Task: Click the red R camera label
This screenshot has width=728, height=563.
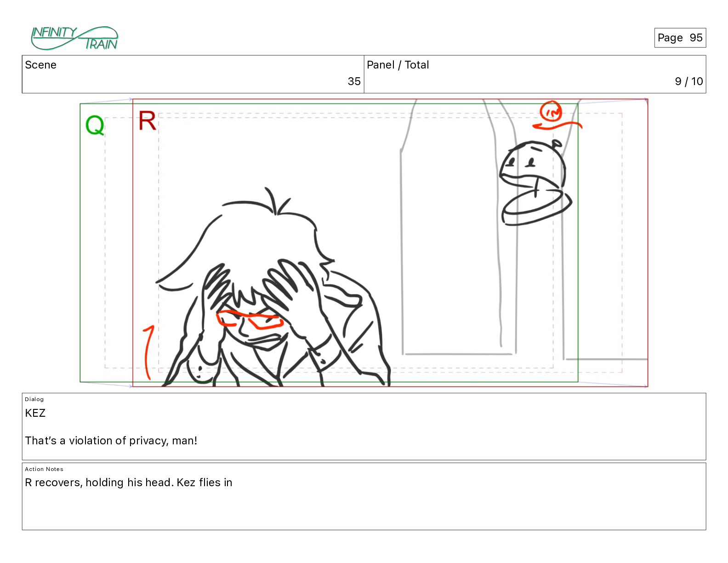Action: pos(147,121)
